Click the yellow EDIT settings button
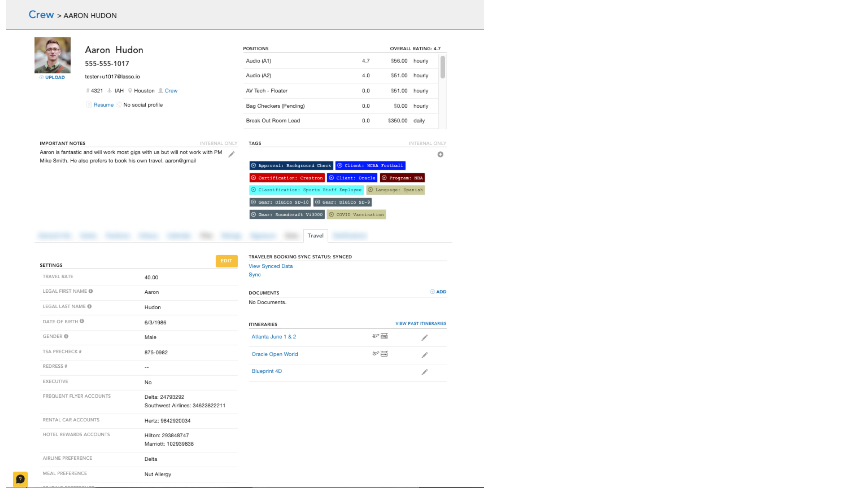868x488 pixels. (227, 261)
